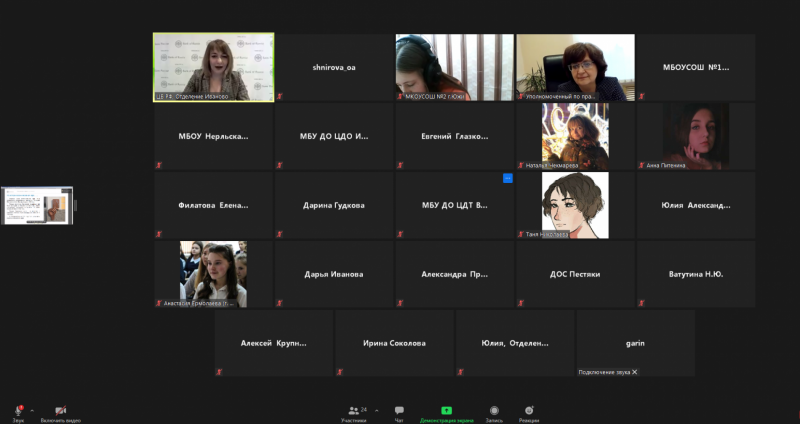Click the active speaker video with green border
The width and height of the screenshot is (800, 424).
[x=213, y=67]
